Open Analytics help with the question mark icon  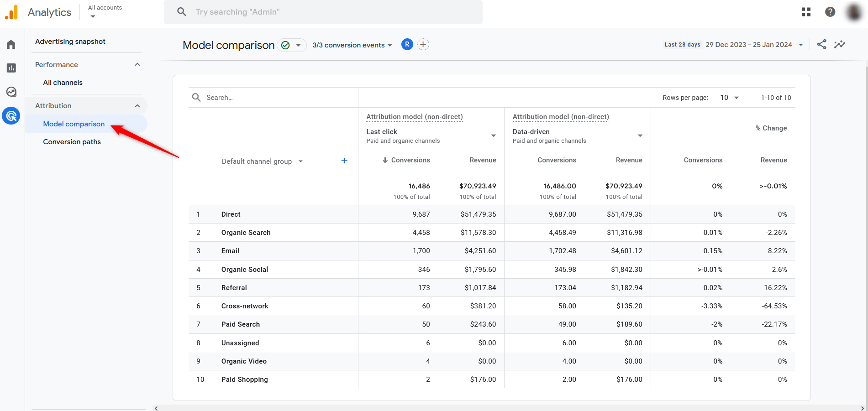click(830, 12)
